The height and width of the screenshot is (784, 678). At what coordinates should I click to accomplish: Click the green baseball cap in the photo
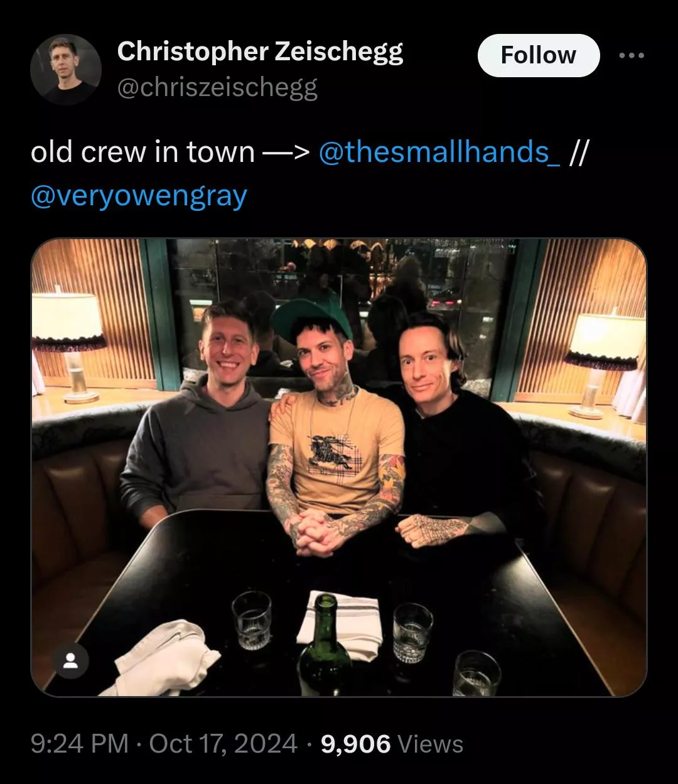312,319
